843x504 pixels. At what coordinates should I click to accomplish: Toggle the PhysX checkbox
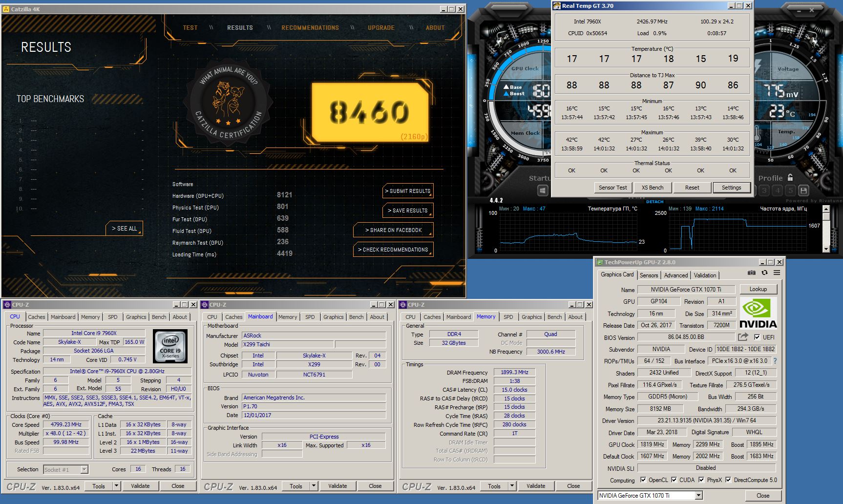702,480
